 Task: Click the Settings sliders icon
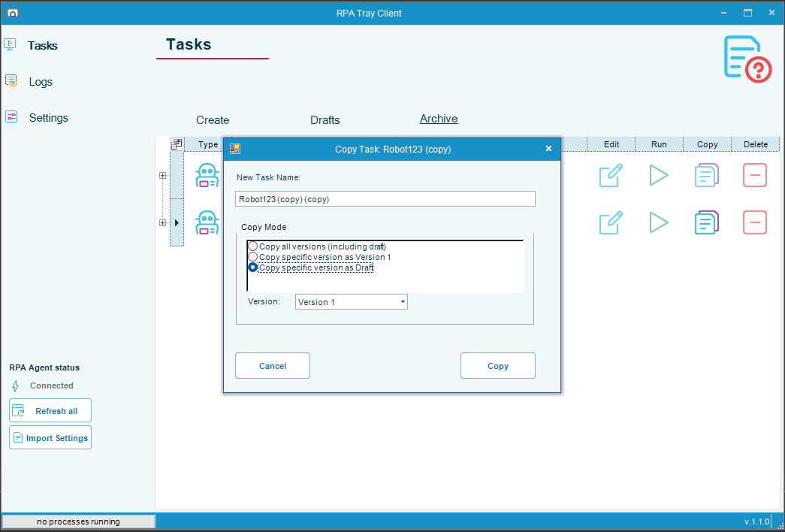click(11, 116)
